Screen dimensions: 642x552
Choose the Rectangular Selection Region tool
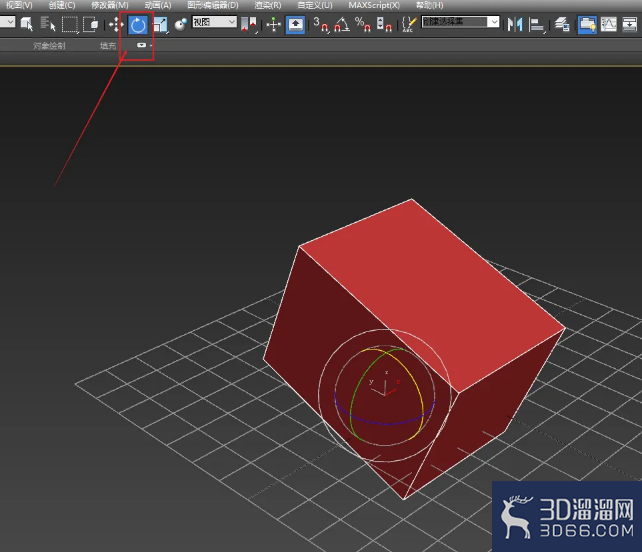click(70, 25)
